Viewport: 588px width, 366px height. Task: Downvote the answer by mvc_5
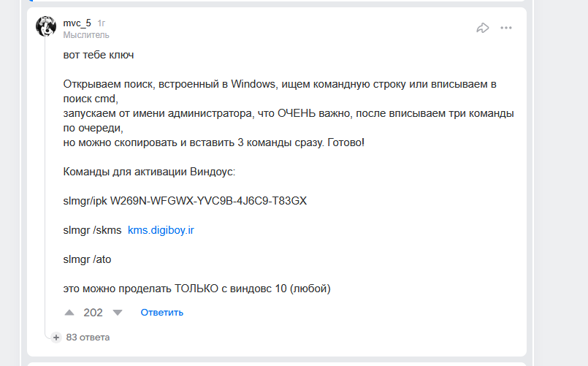(x=117, y=313)
